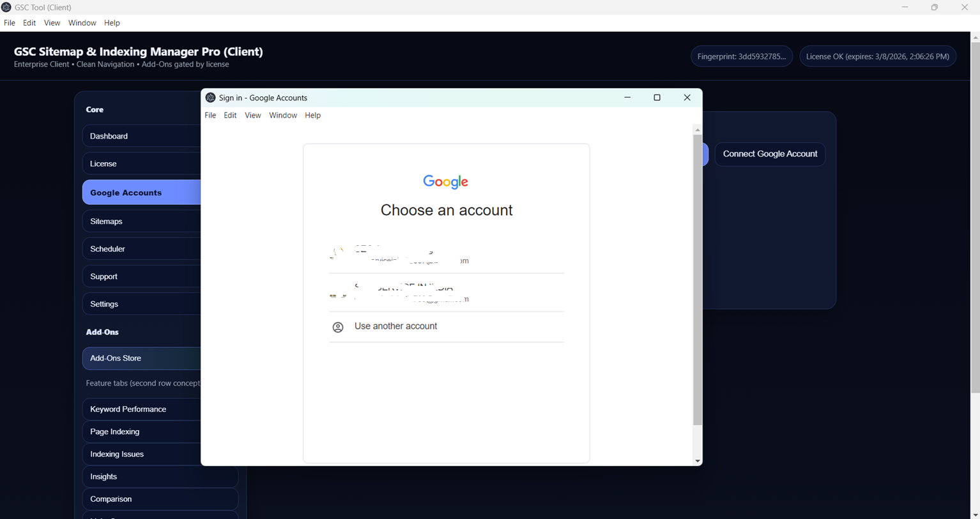Image resolution: width=980 pixels, height=519 pixels.
Task: Click the Google logo in sign-in dialog
Action: [446, 182]
